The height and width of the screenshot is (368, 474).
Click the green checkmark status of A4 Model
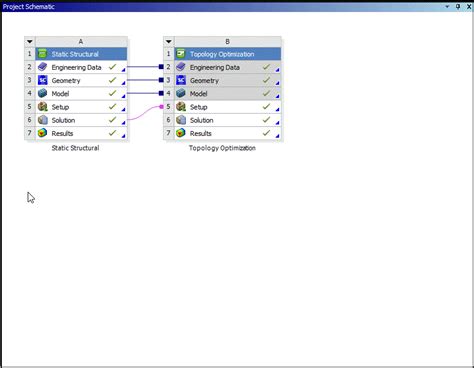click(112, 93)
